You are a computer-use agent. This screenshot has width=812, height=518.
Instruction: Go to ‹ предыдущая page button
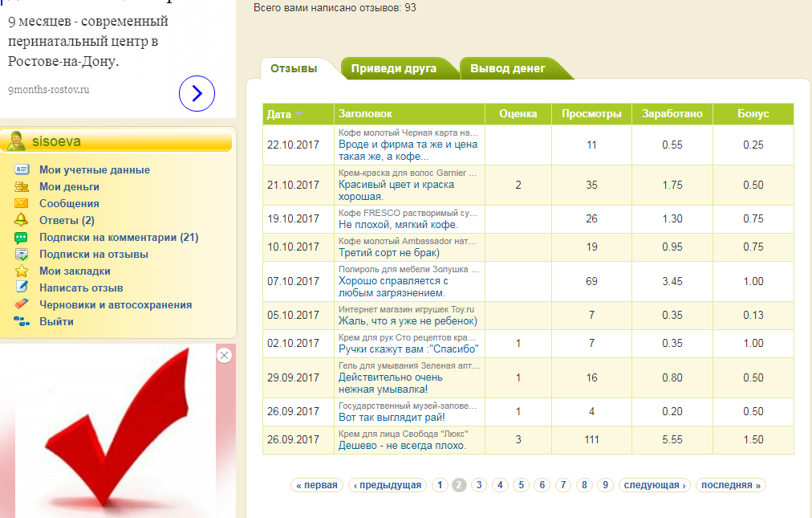click(x=388, y=485)
